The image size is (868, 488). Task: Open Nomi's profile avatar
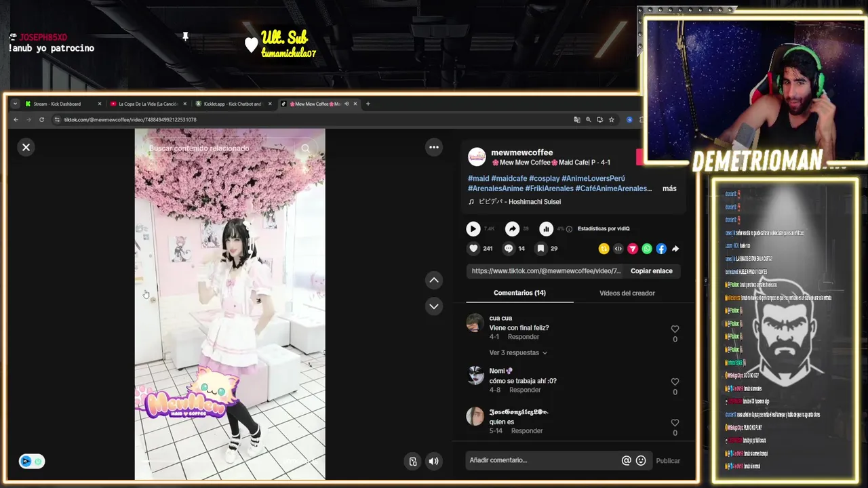[x=475, y=375]
